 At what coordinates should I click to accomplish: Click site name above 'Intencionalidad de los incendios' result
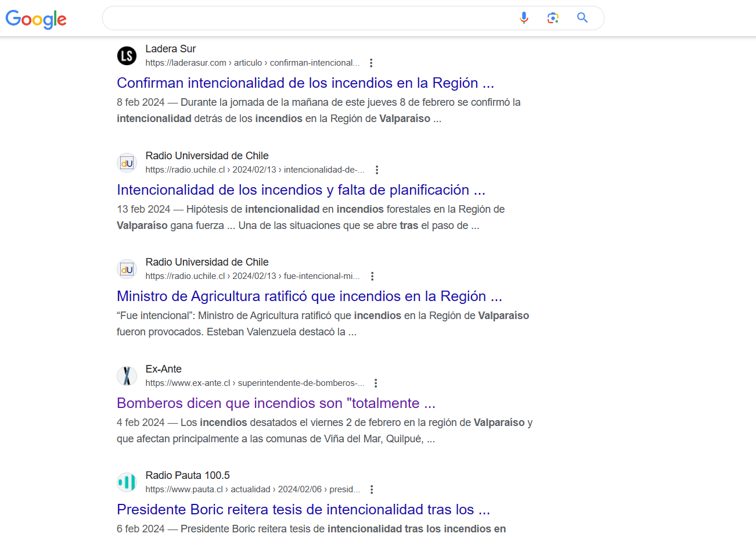coord(207,156)
